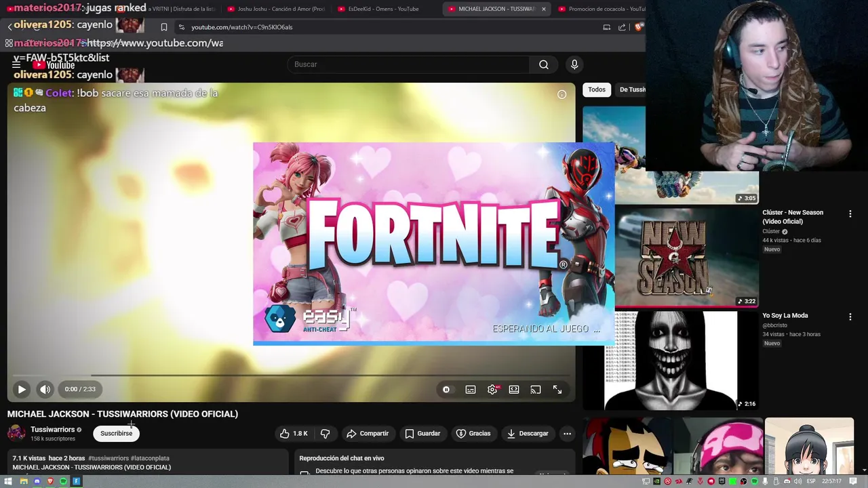Click the Brave shields icon

coord(639,27)
